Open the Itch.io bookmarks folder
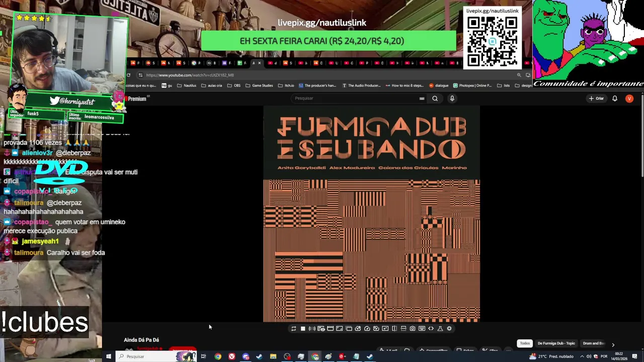The image size is (644, 362). [x=286, y=85]
